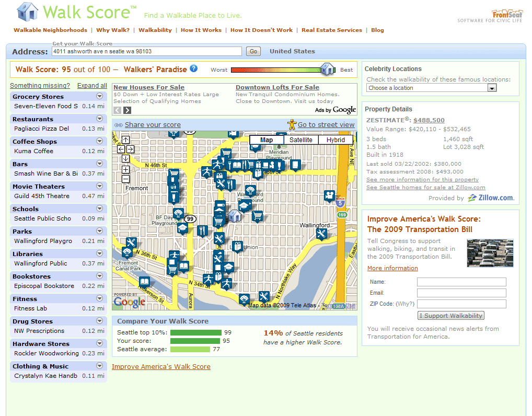Click the Address input field
The image size is (532, 416).
[x=146, y=51]
